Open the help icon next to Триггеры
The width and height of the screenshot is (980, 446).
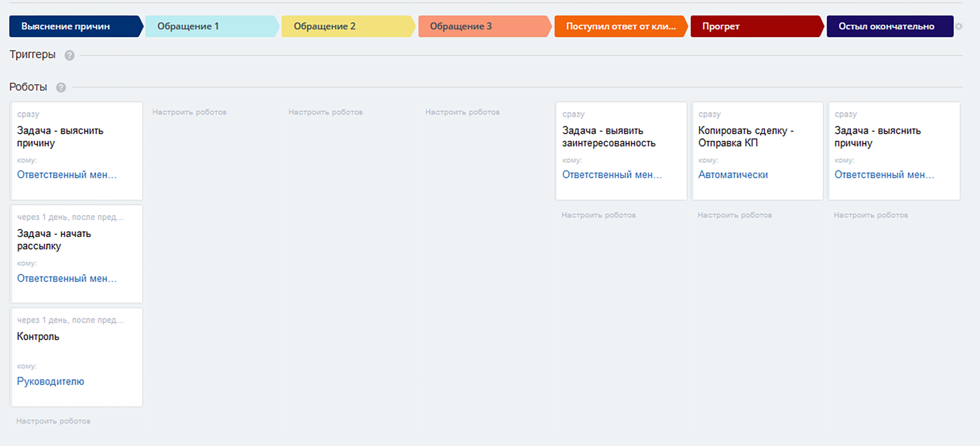[69, 55]
